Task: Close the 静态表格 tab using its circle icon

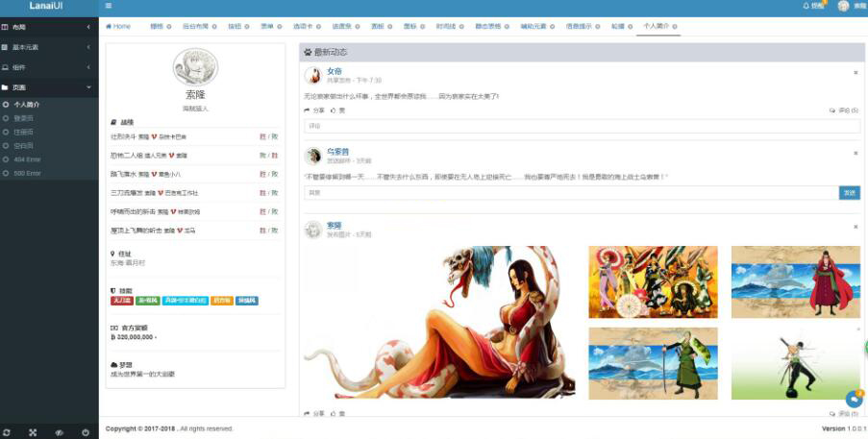Action: (x=508, y=27)
